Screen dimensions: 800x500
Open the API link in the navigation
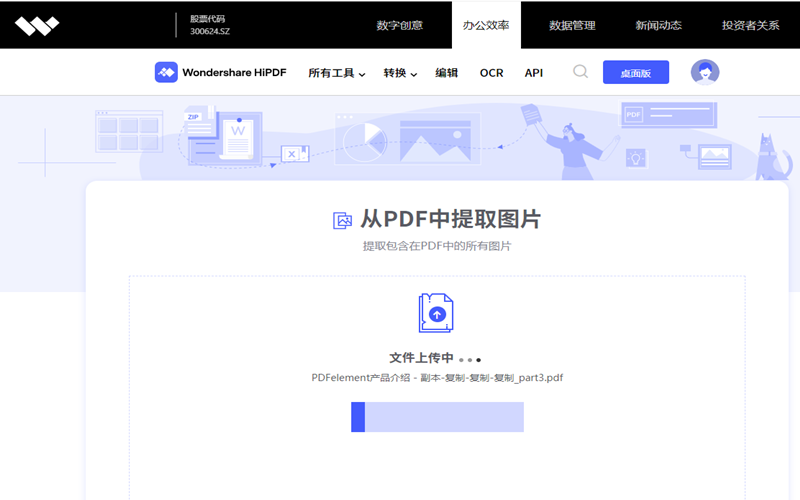tap(534, 73)
